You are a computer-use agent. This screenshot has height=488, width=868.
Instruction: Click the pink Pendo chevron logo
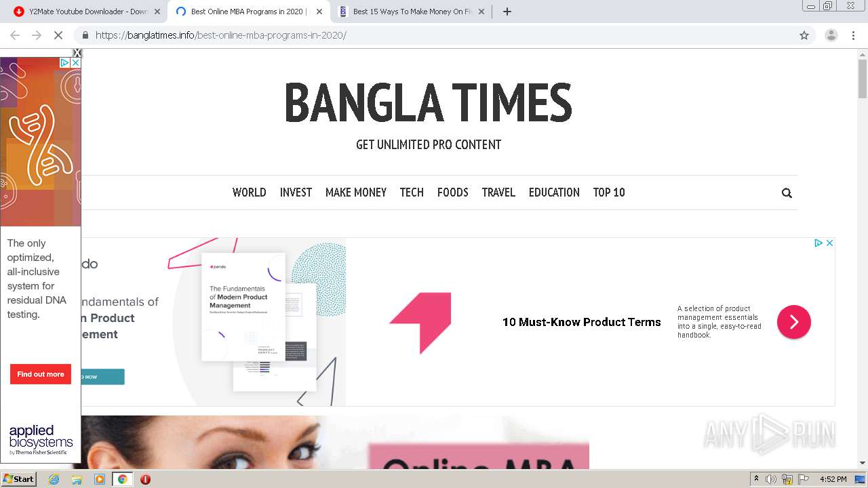click(x=420, y=323)
